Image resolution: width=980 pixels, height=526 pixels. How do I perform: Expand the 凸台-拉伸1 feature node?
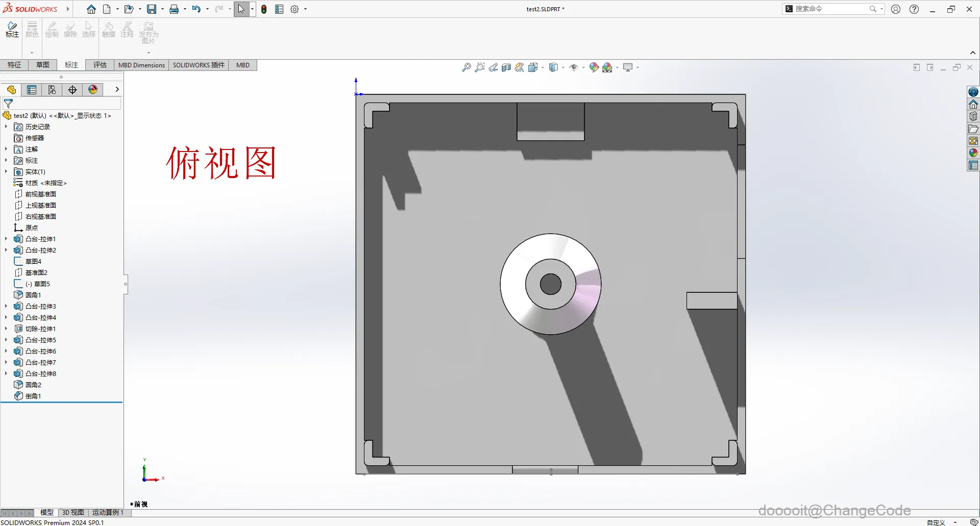coord(6,239)
